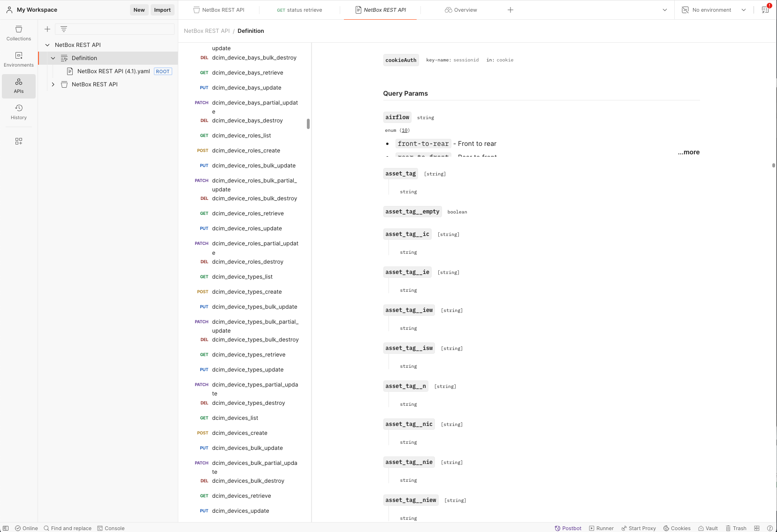The height and width of the screenshot is (532, 777).
Task: Click the plus icon to create new API
Action: tap(47, 29)
